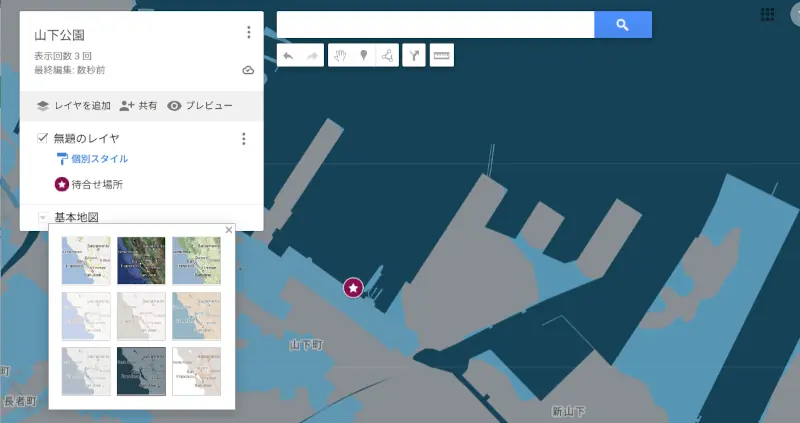This screenshot has width=800, height=423.
Task: Select the measure distance ruler tool
Action: tap(441, 56)
